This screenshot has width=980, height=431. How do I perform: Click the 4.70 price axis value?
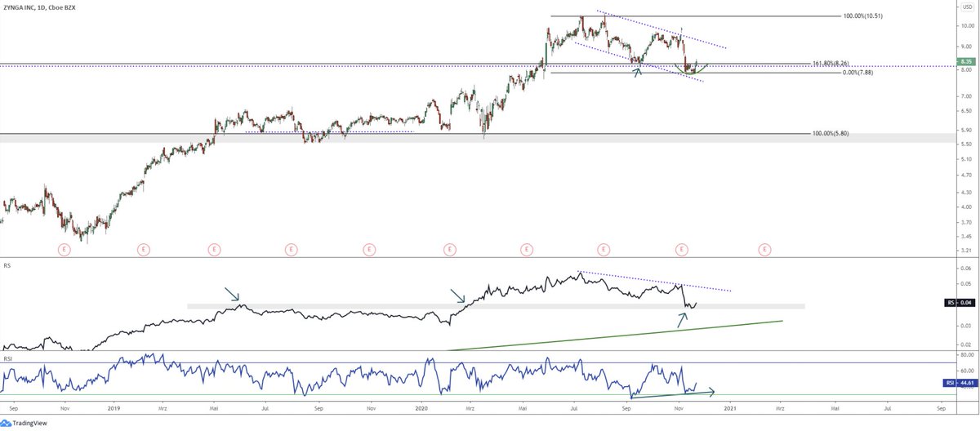tap(968, 176)
